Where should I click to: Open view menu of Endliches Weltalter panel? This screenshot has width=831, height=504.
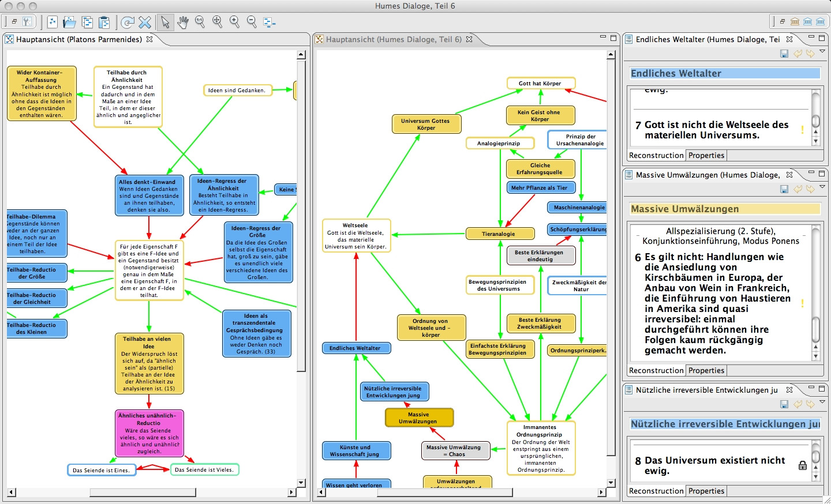[x=822, y=52]
